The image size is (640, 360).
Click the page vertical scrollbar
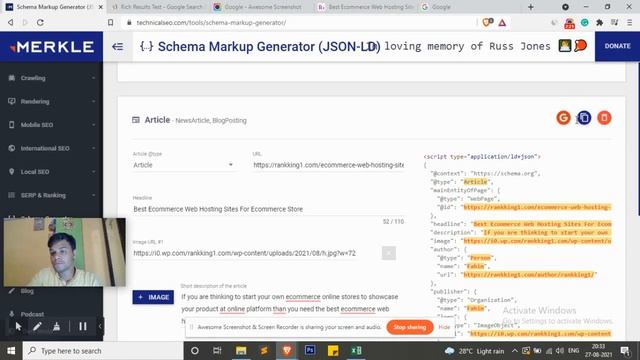click(x=638, y=139)
